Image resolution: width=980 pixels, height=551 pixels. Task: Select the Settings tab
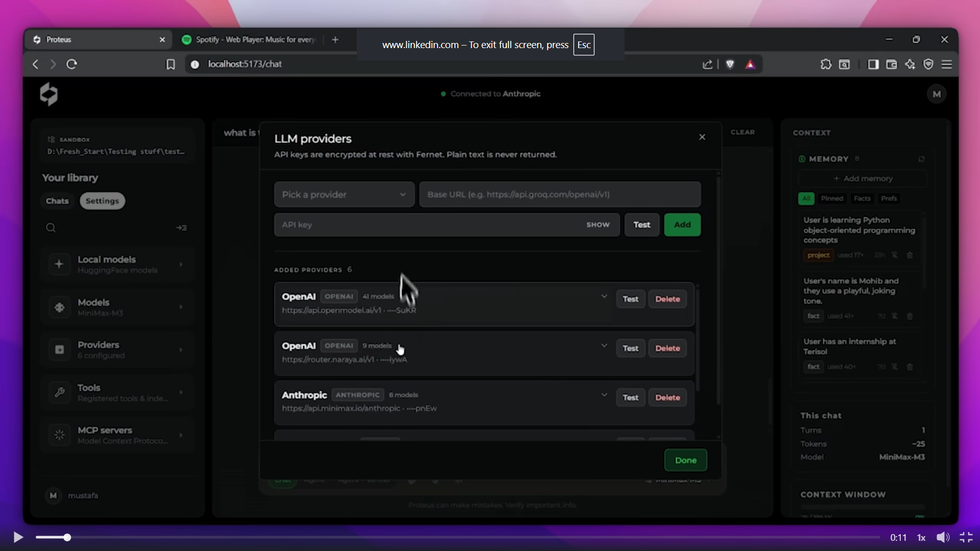[x=102, y=201]
